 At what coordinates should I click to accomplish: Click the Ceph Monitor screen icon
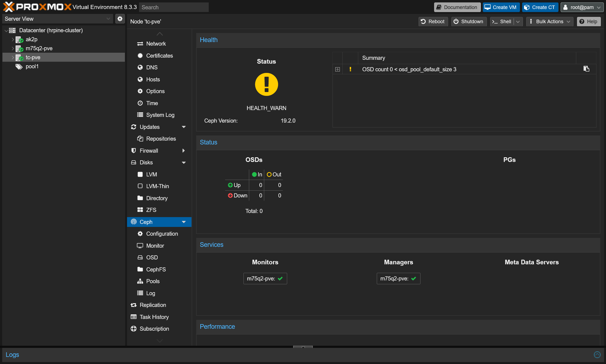point(140,246)
